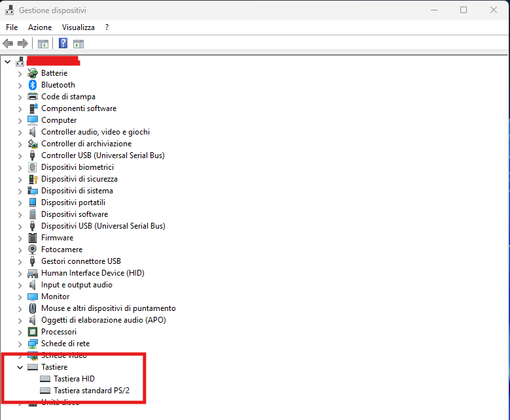Select Dispositivi USB (Universal Serial Bus)
This screenshot has height=420, width=510.
point(103,226)
